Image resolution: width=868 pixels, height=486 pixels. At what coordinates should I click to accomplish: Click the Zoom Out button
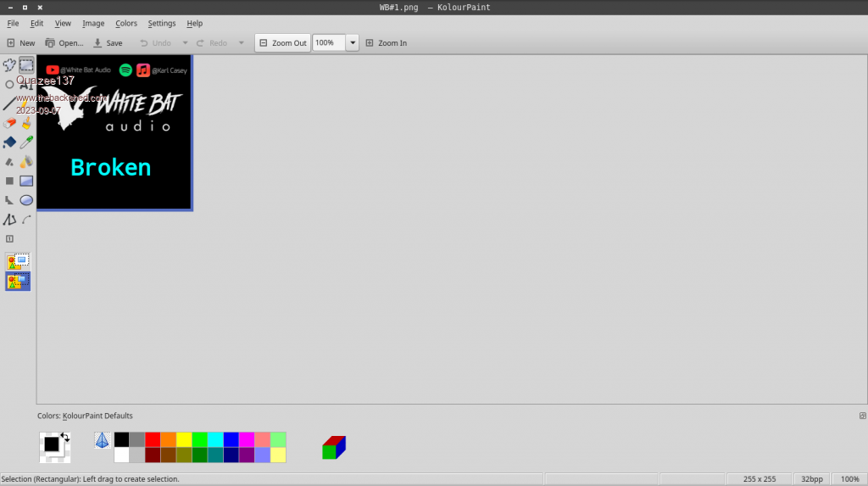click(283, 43)
